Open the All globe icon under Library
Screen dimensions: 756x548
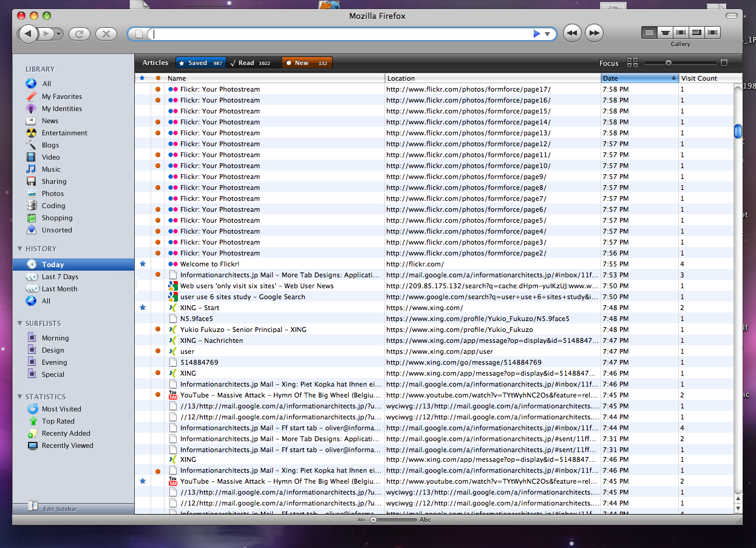click(31, 84)
